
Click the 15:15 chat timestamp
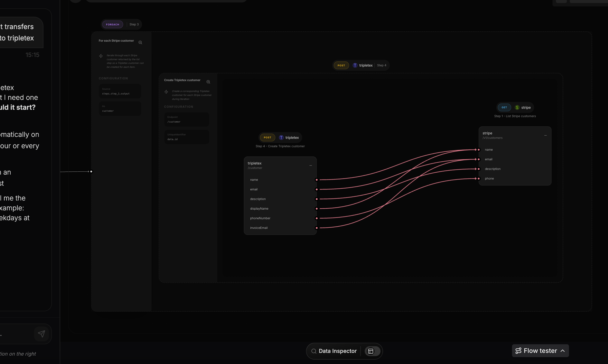[x=32, y=55]
